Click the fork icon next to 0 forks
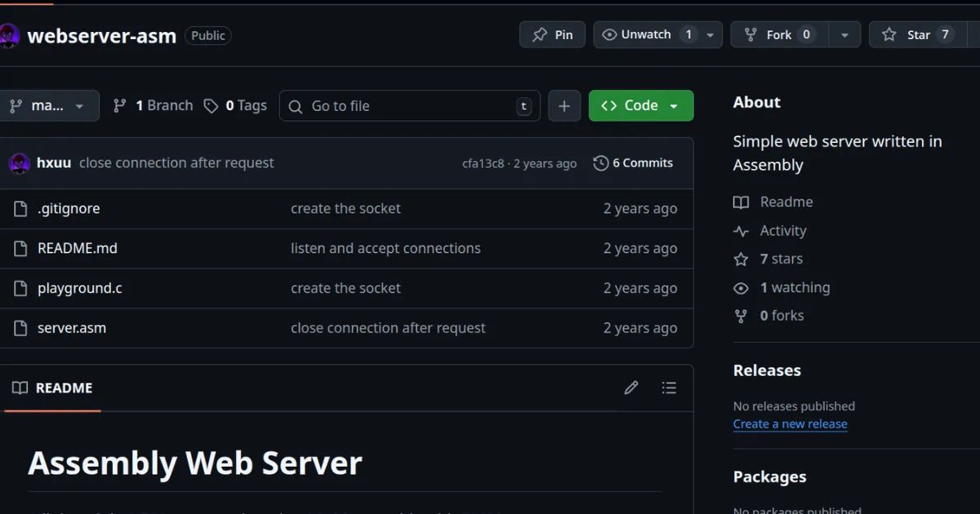 click(x=741, y=316)
